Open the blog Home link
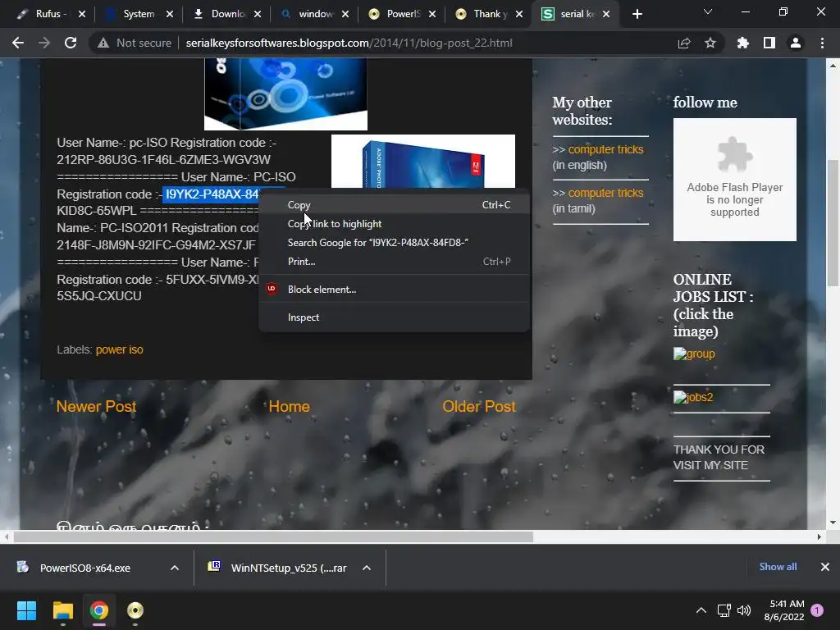Image resolution: width=840 pixels, height=630 pixels. (290, 407)
